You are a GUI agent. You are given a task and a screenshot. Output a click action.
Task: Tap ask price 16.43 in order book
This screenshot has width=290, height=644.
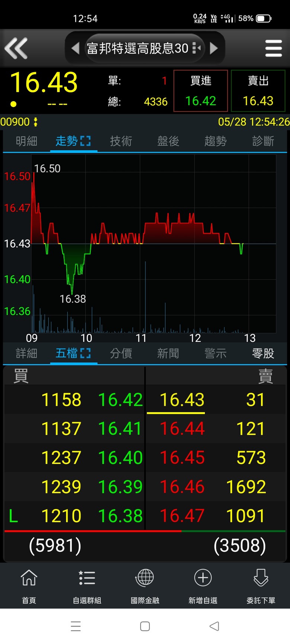182,400
